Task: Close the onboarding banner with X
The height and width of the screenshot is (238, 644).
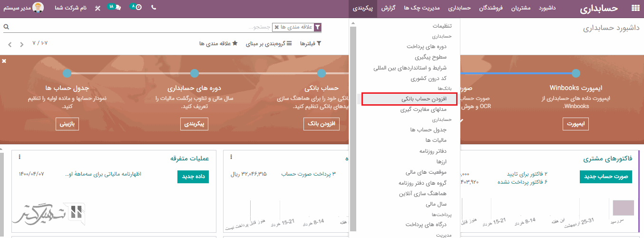Action: 4,61
